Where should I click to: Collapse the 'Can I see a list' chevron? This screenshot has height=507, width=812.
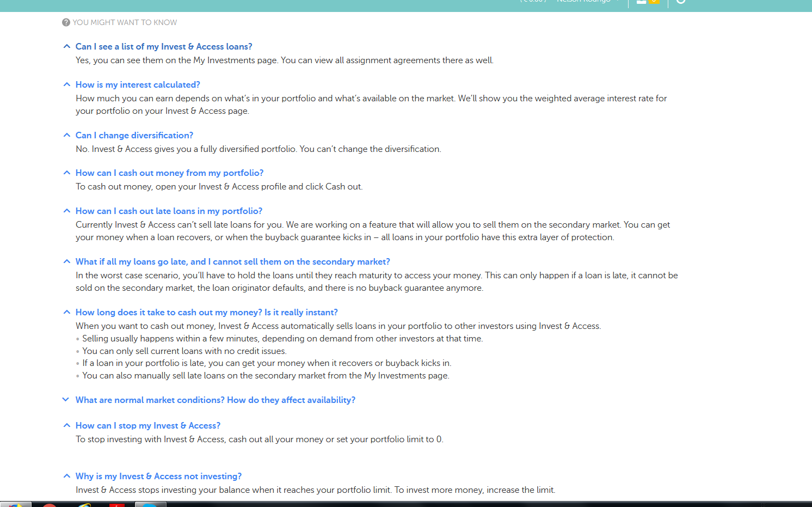(x=66, y=46)
